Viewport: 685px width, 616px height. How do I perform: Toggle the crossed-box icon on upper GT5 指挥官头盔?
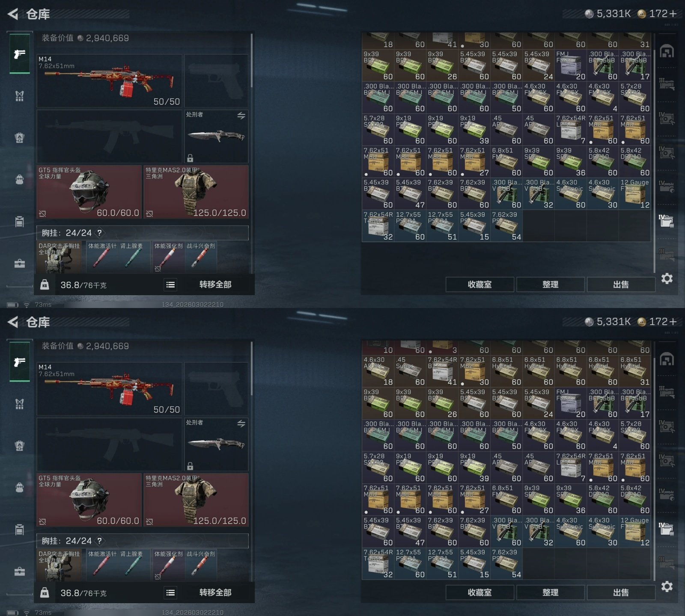[x=42, y=213]
